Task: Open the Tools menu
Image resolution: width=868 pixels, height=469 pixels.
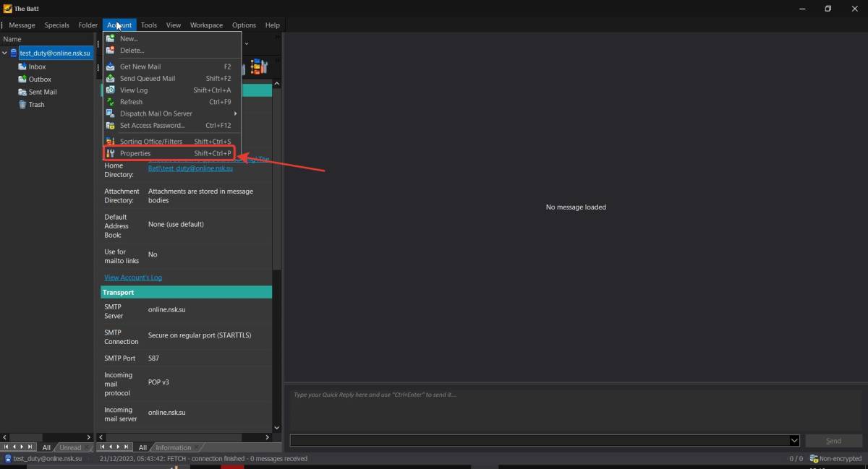Action: 148,25
